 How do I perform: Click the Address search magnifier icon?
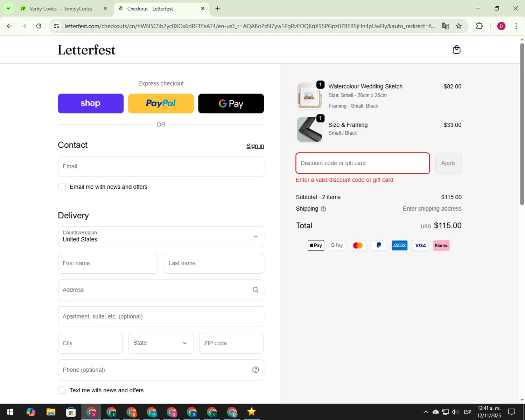pos(255,290)
